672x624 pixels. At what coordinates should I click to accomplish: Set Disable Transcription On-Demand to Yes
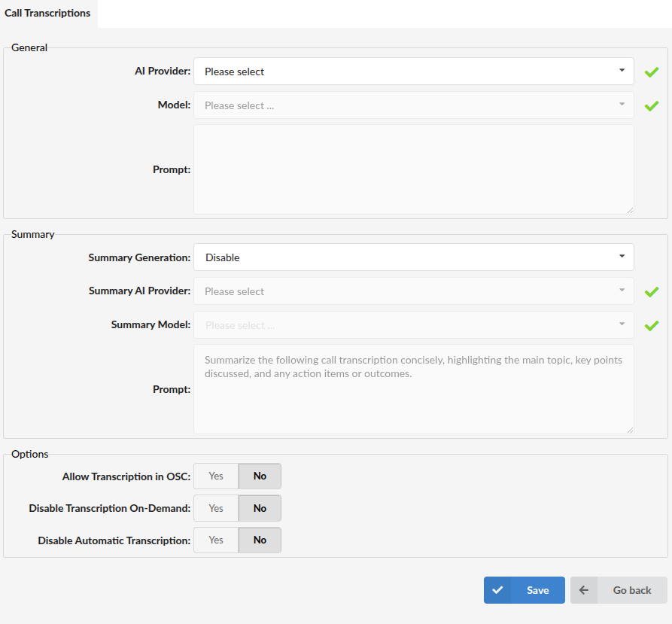pyautogui.click(x=216, y=508)
